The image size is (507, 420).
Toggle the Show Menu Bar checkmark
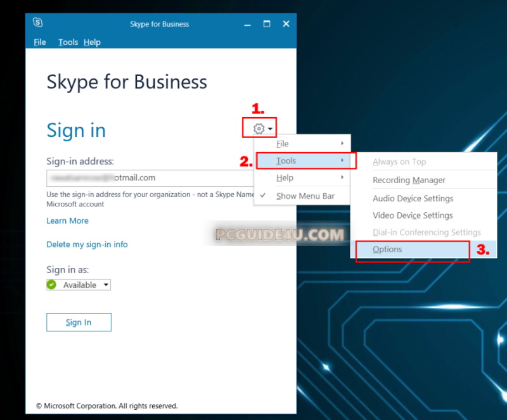click(262, 196)
